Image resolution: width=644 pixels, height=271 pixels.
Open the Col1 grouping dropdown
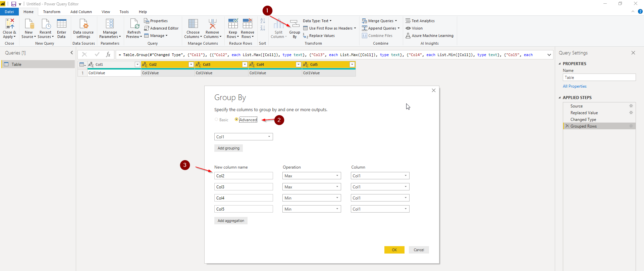point(244,137)
